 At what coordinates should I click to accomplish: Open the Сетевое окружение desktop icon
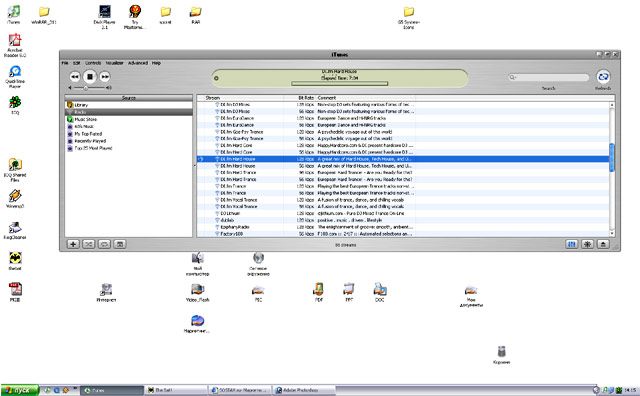click(258, 264)
